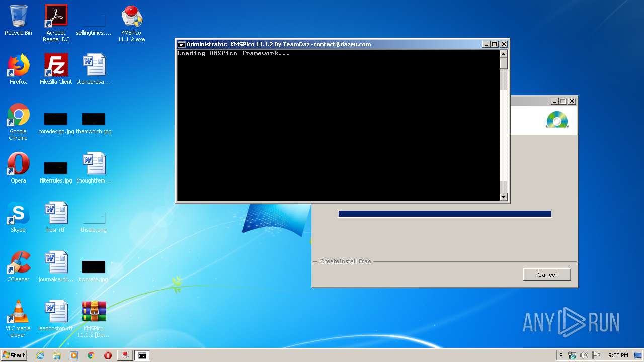
Task: Open Skype desktop shortcut
Action: pyautogui.click(x=18, y=217)
